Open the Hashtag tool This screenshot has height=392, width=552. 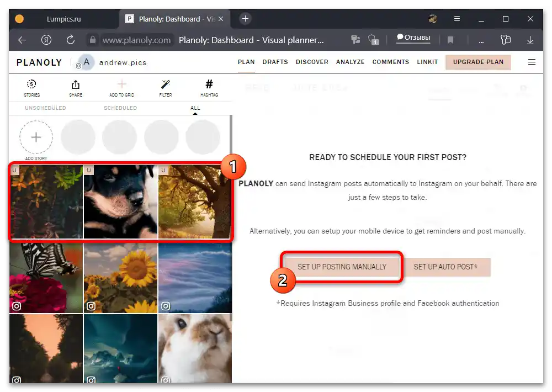coord(209,84)
